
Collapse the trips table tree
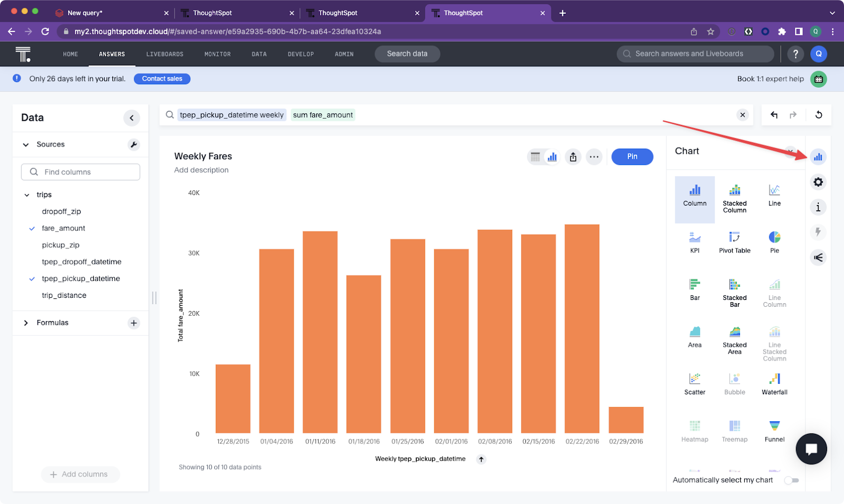[27, 195]
